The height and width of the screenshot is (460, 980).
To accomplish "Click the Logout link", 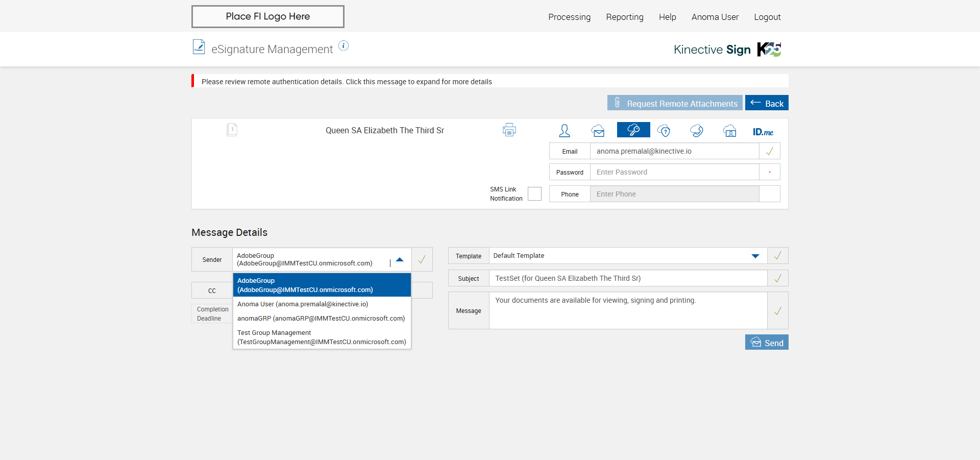I will pos(767,17).
